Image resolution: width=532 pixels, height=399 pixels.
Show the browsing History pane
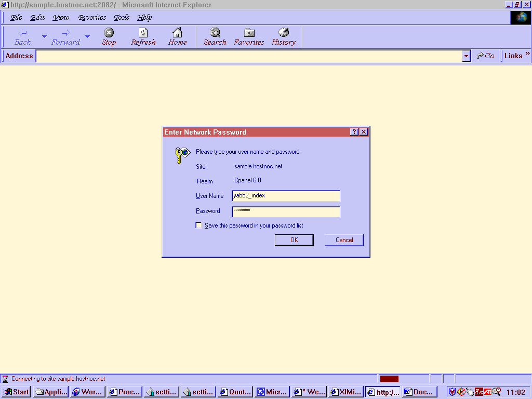point(283,33)
